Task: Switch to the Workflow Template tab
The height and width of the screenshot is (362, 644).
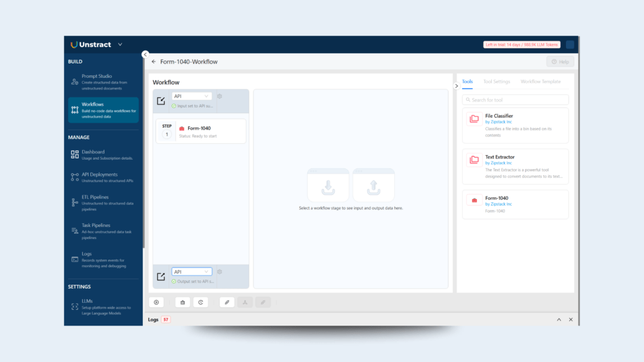Action: [x=540, y=82]
